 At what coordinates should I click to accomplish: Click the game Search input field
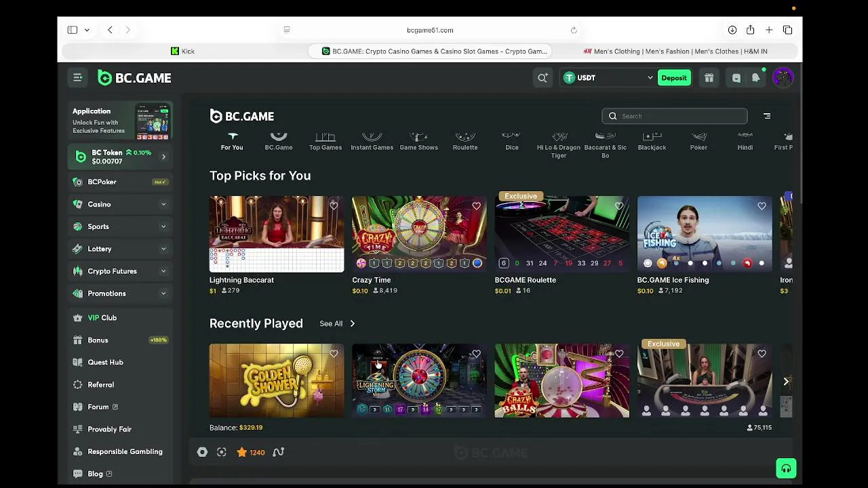point(675,116)
